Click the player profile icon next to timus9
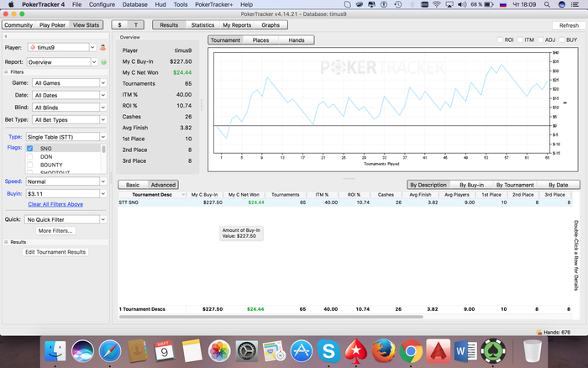Screen dimensions: 588x368 [102, 48]
